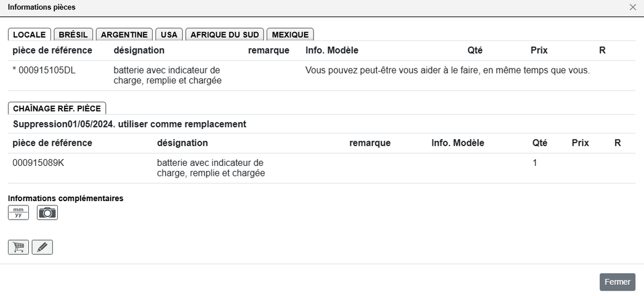Viewport: 644px width, 296px height.
Task: Open the mm/yy date information icon
Action: (x=18, y=213)
